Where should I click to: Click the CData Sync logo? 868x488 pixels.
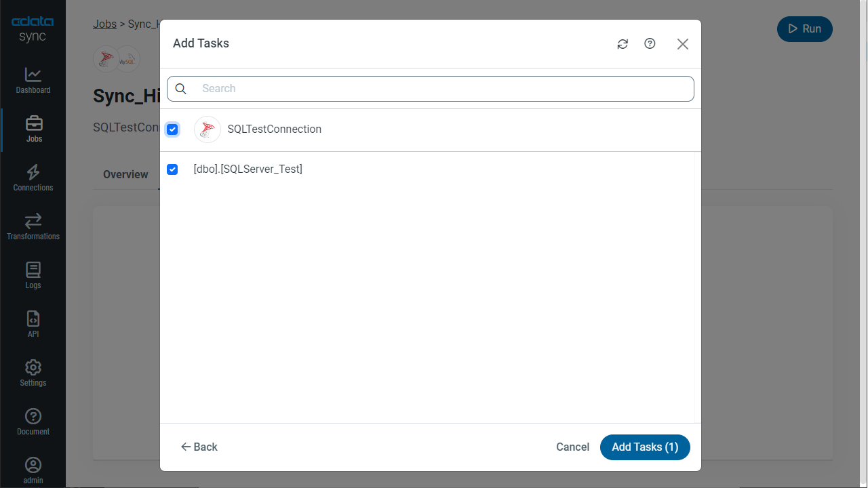coord(33,27)
